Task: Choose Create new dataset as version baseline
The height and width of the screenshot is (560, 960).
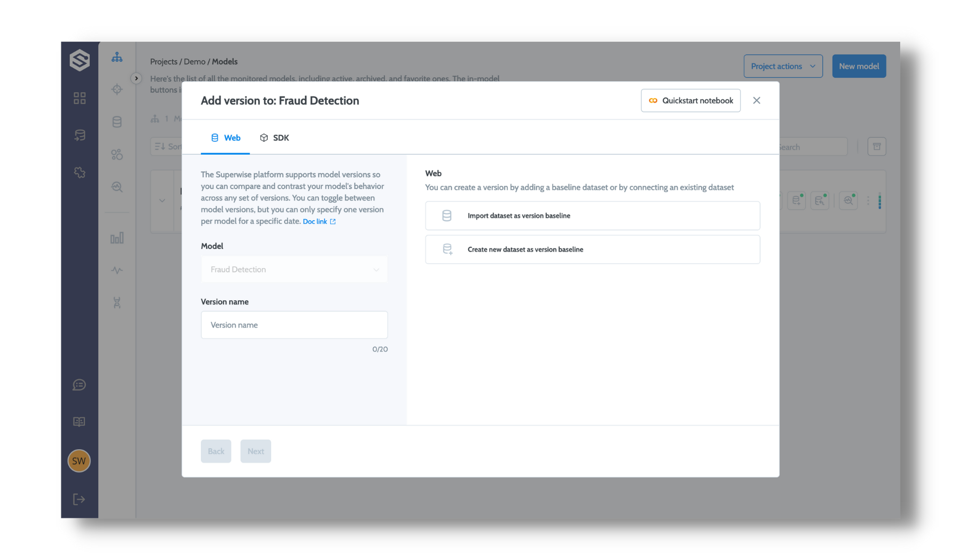Action: (593, 249)
